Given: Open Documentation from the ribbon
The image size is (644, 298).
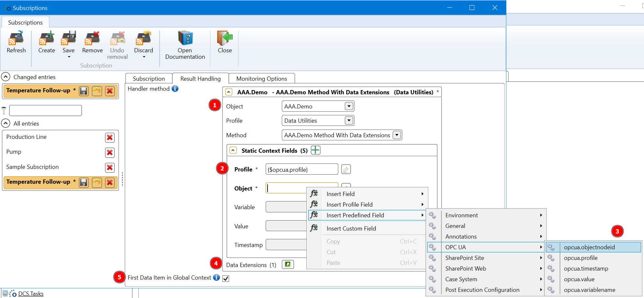Looking at the screenshot, I should click(x=185, y=39).
